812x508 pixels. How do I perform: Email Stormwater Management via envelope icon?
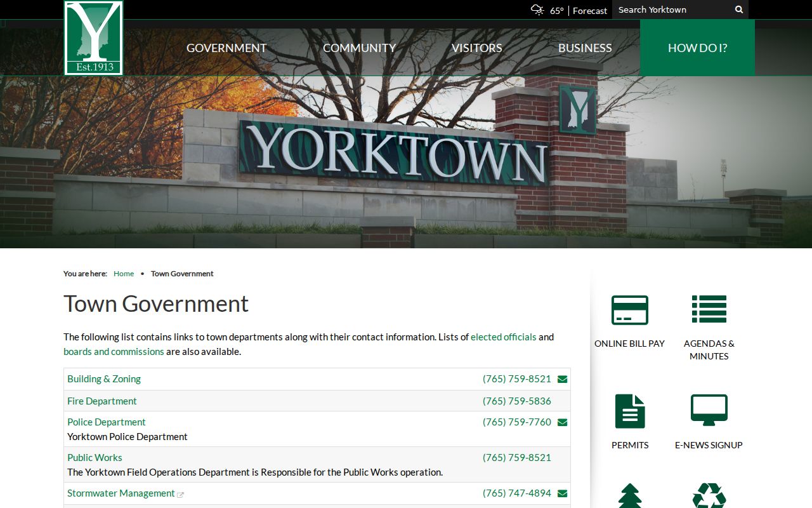[x=562, y=494]
